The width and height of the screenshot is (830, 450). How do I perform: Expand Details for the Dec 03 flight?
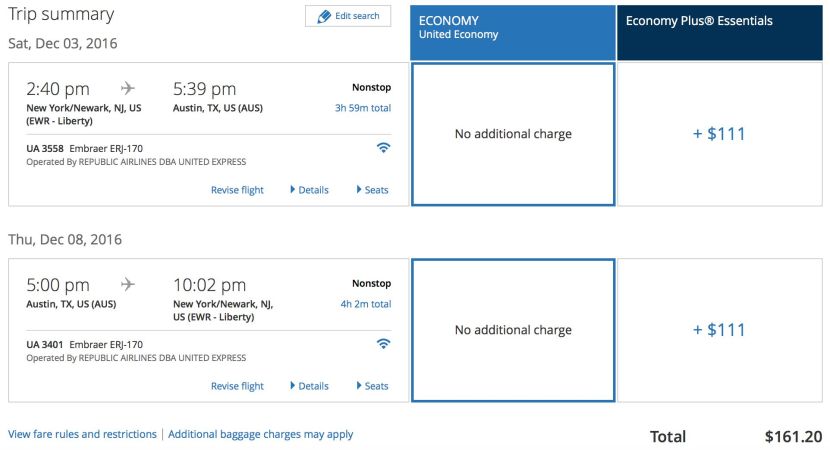click(x=310, y=190)
